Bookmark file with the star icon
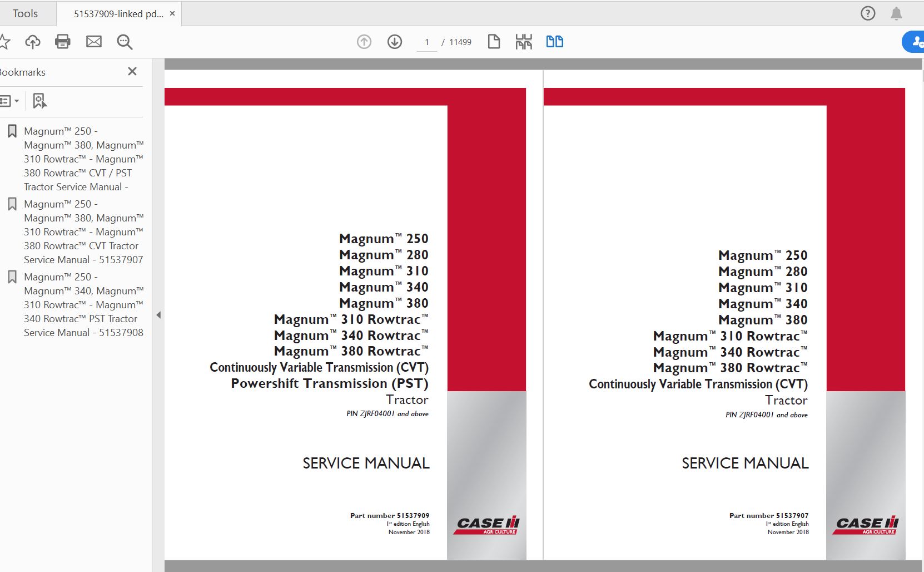The width and height of the screenshot is (924, 572). point(4,42)
